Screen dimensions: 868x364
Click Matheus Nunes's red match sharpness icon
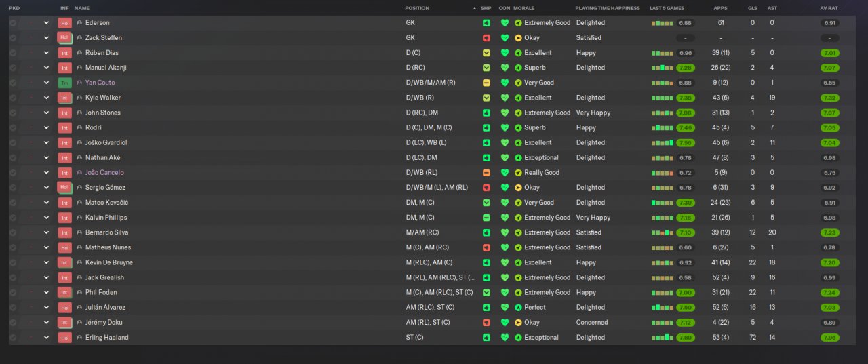point(486,247)
